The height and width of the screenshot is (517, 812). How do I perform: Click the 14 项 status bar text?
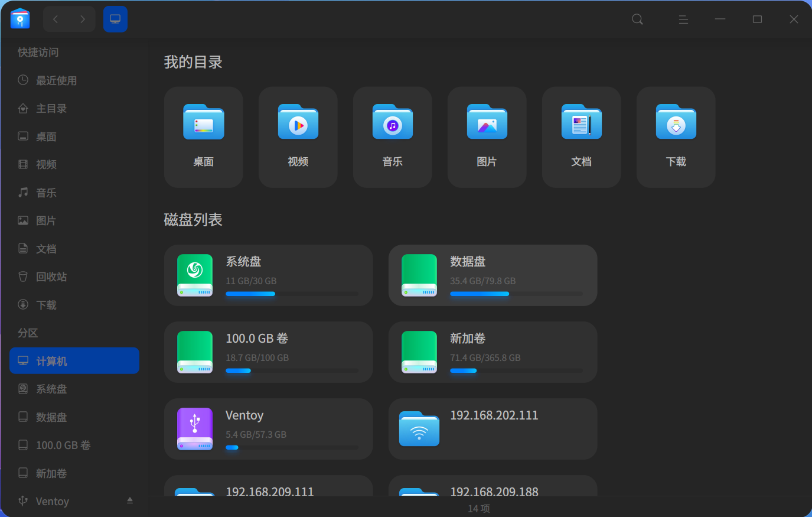(x=479, y=508)
